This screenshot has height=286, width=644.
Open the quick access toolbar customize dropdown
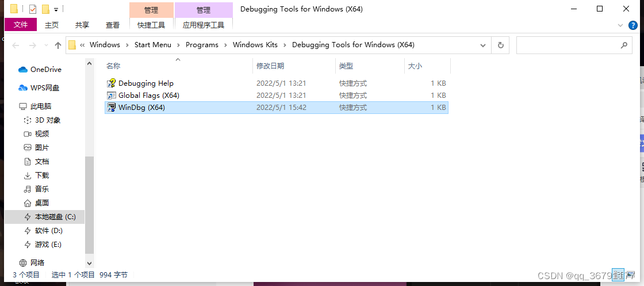coord(56,9)
